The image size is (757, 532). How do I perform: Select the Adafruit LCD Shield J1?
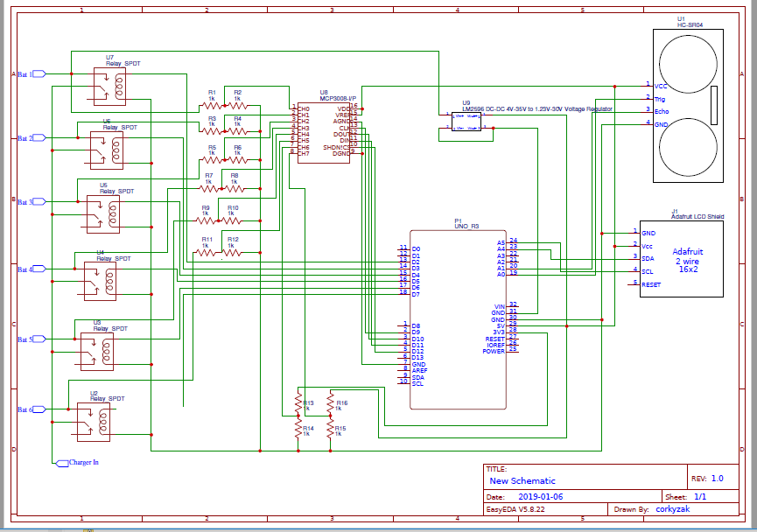click(683, 258)
